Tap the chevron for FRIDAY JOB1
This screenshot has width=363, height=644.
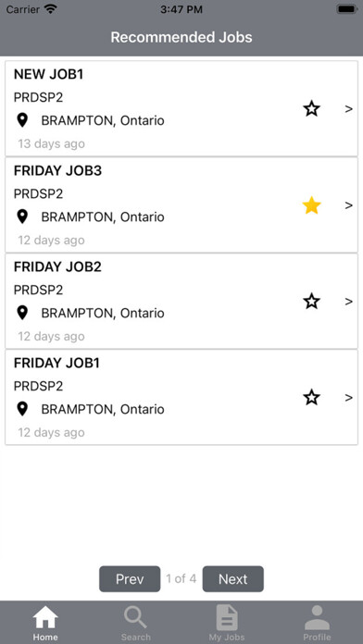(348, 398)
